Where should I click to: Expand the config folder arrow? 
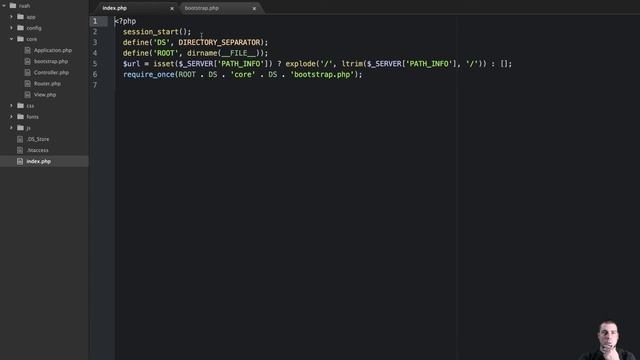tap(11, 28)
